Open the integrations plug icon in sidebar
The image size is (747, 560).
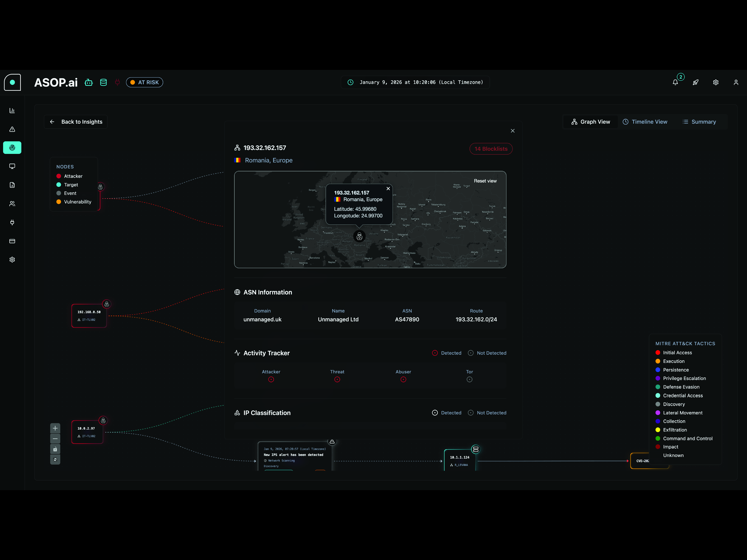(x=12, y=222)
